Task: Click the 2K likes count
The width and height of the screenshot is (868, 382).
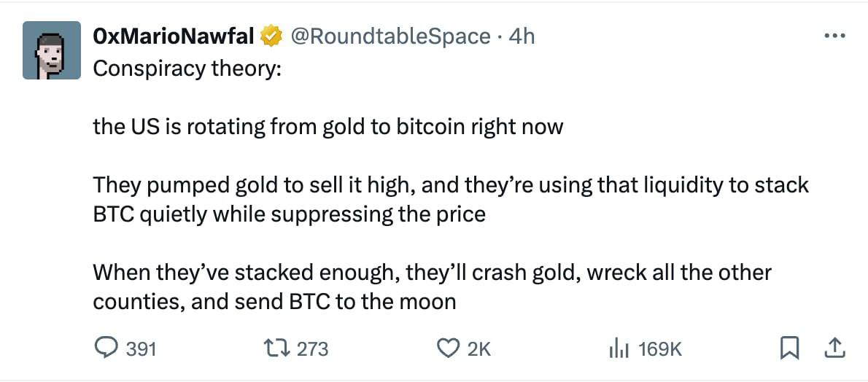Action: [x=479, y=349]
